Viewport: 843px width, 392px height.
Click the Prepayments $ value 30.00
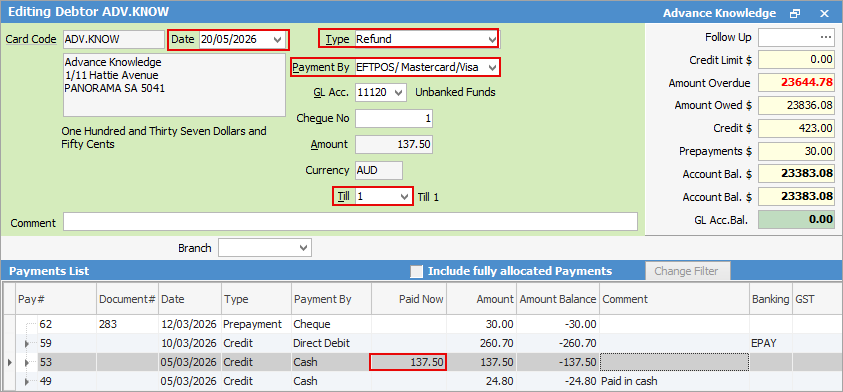pos(796,152)
